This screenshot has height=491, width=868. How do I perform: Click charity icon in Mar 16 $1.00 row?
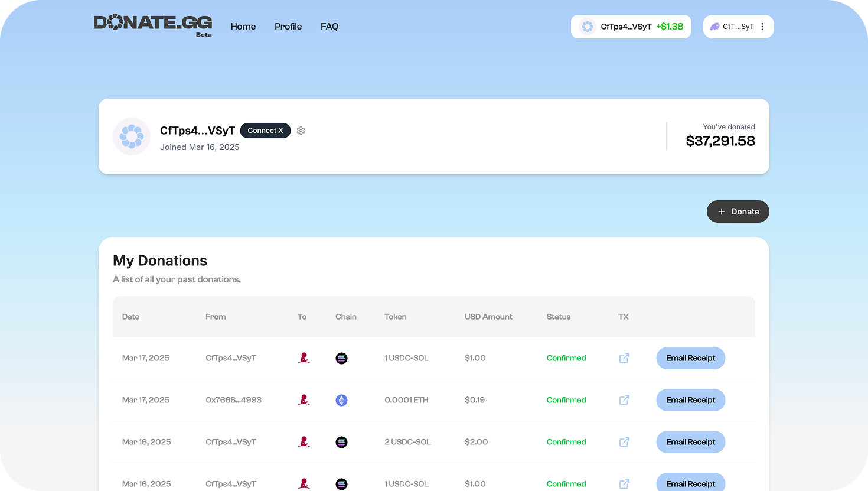pos(304,483)
